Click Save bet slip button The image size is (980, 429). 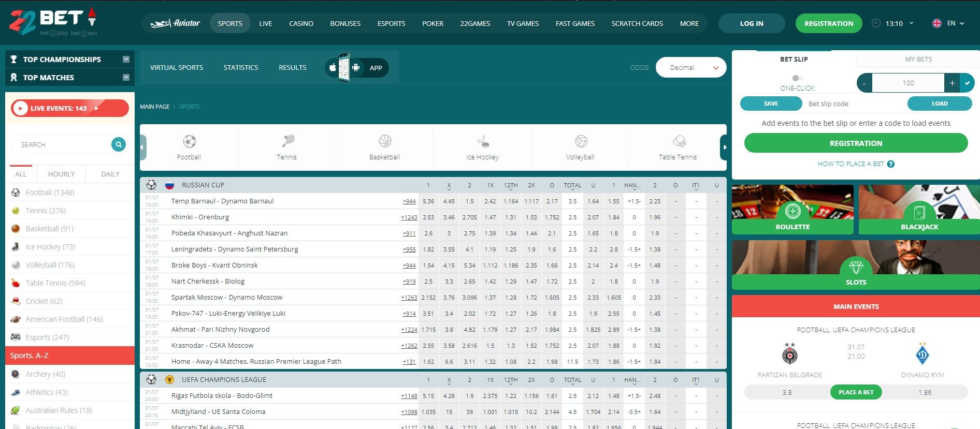(x=771, y=103)
